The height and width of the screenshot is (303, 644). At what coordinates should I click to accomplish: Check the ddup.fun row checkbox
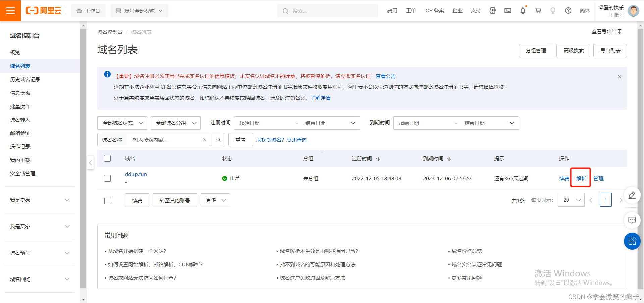(x=107, y=178)
